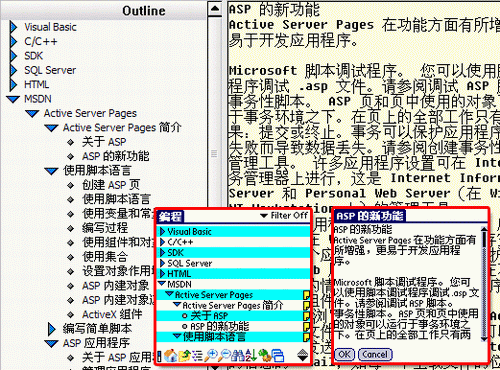
Task: Click the note text body in the dialog
Action: [407, 283]
